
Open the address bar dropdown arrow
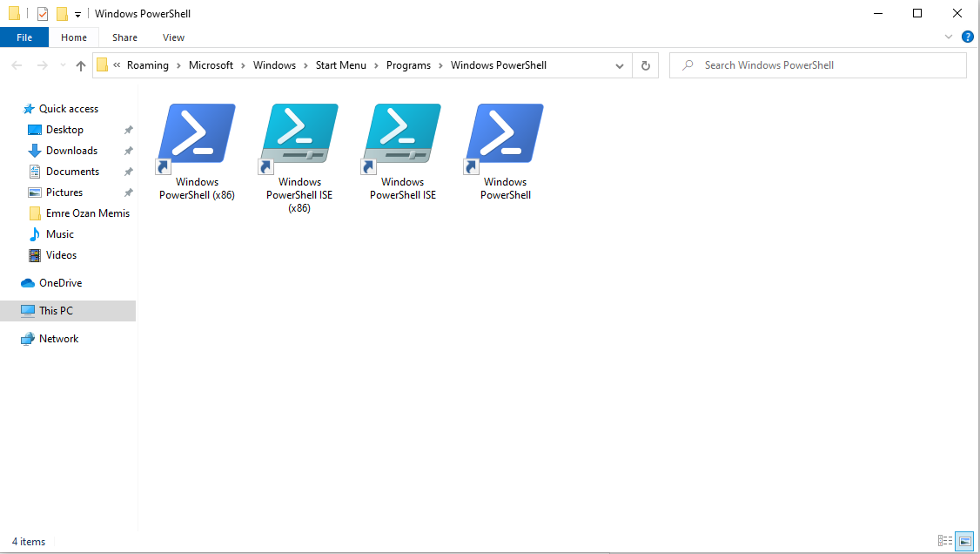619,65
